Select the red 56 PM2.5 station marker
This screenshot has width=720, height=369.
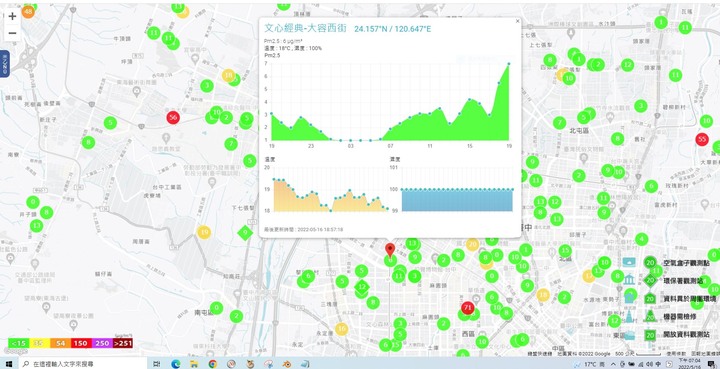[173, 117]
